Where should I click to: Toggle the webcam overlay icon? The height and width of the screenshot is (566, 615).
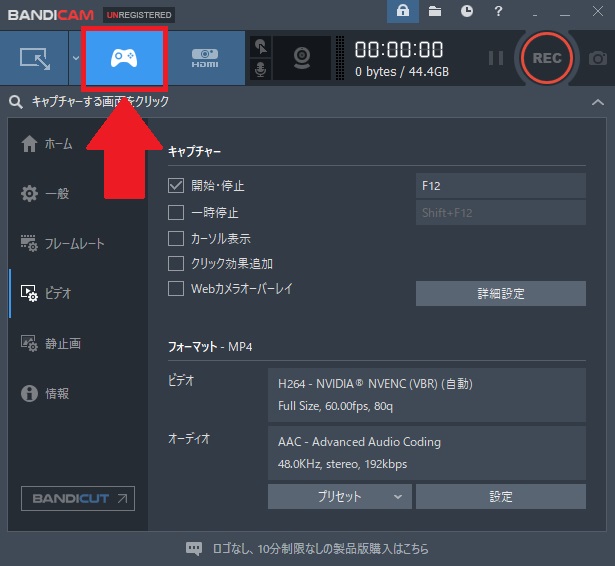[302, 58]
